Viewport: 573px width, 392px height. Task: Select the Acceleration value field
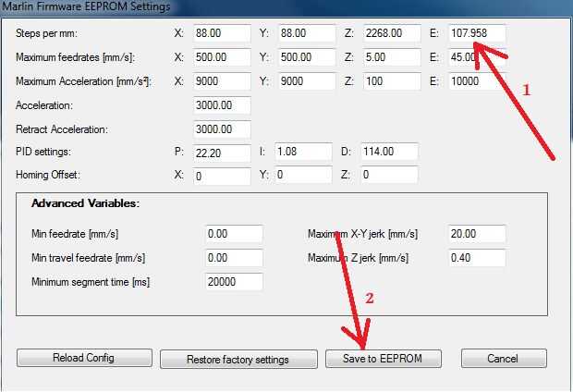(222, 105)
